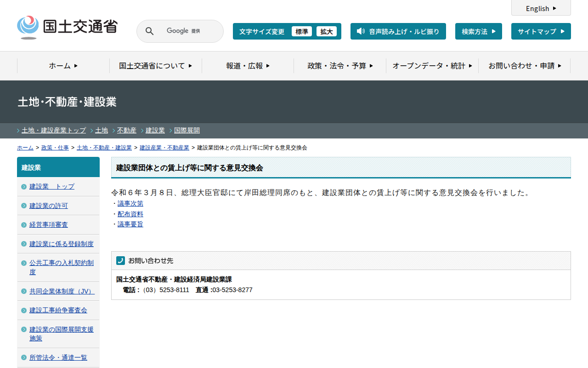Click the magnifying glass search icon
588x368 pixels.
pyautogui.click(x=149, y=31)
